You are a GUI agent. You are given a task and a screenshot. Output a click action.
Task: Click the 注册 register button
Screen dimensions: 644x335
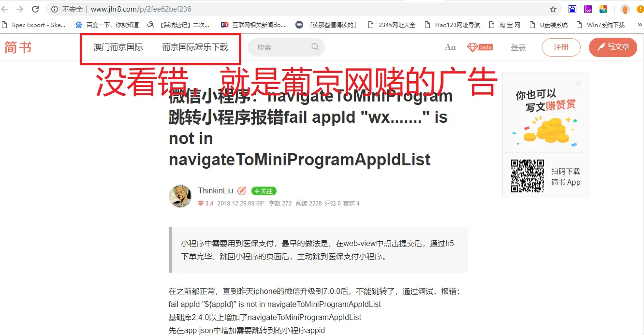pos(561,47)
